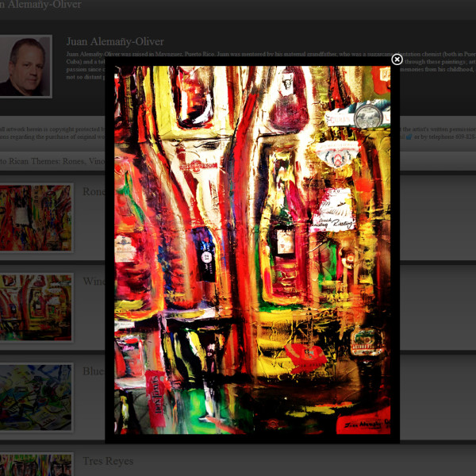This screenshot has width=476, height=476.
Task: Click the 'Tres Reyes' artwork title
Action: (x=108, y=461)
